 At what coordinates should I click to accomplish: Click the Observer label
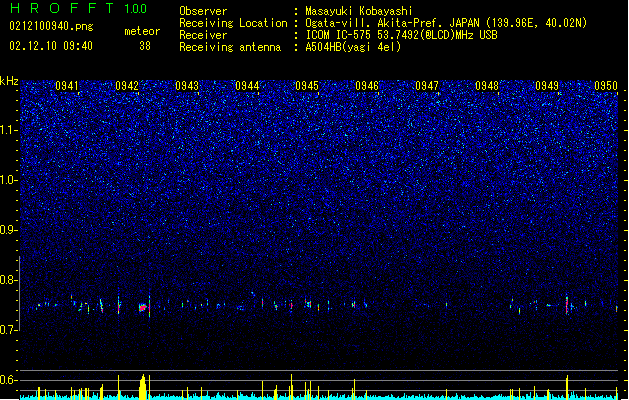[x=203, y=11]
